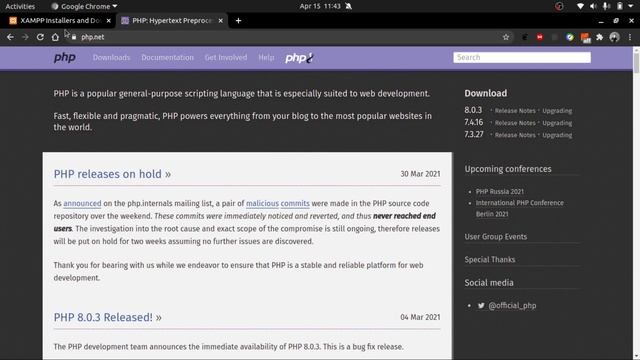Viewport: 640px width, 360px height.
Task: Open Release Notes for 7.4.16
Action: [515, 123]
